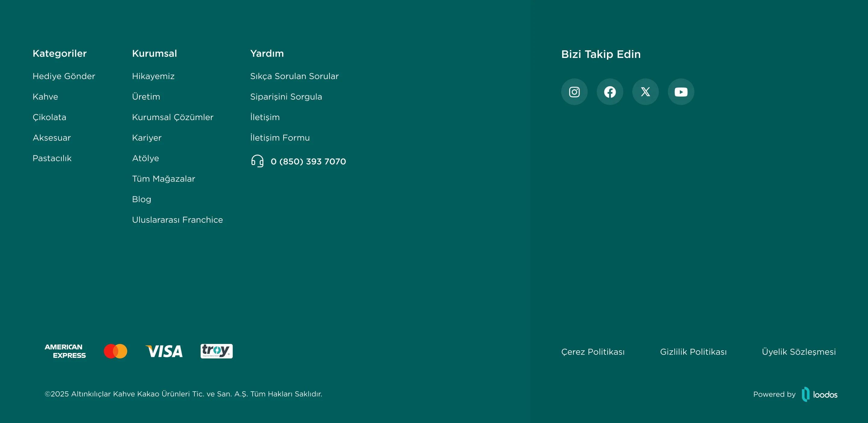Click the Kurumsal heading
Image resolution: width=868 pixels, height=423 pixels.
(155, 53)
